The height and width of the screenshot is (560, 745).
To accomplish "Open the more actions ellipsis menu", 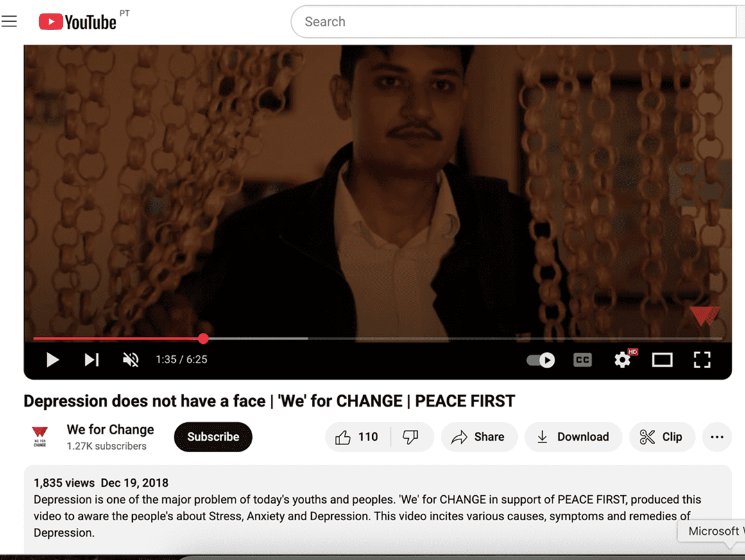I will [717, 437].
